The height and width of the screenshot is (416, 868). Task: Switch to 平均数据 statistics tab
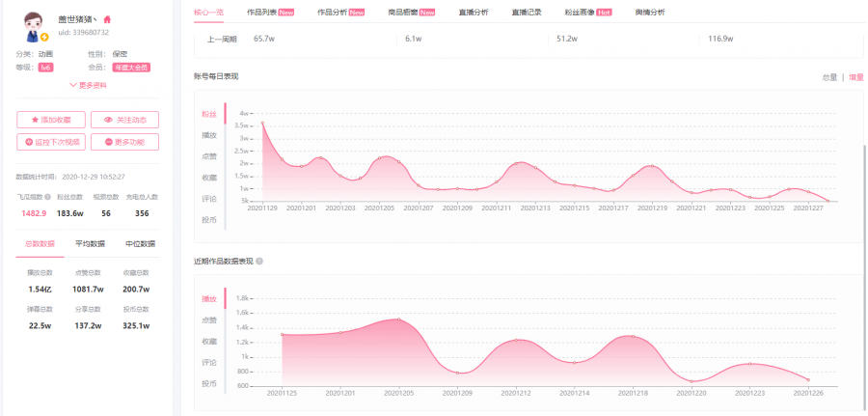tap(90, 244)
